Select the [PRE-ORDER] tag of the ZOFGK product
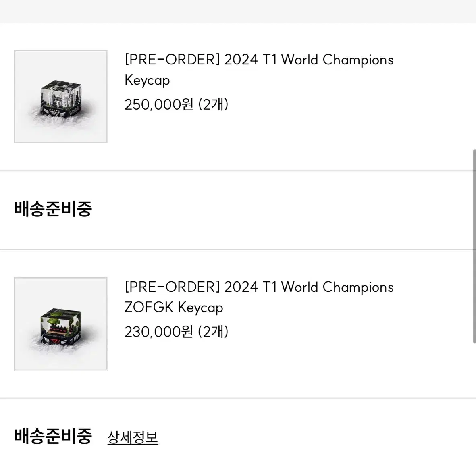476x476 pixels. 172,287
